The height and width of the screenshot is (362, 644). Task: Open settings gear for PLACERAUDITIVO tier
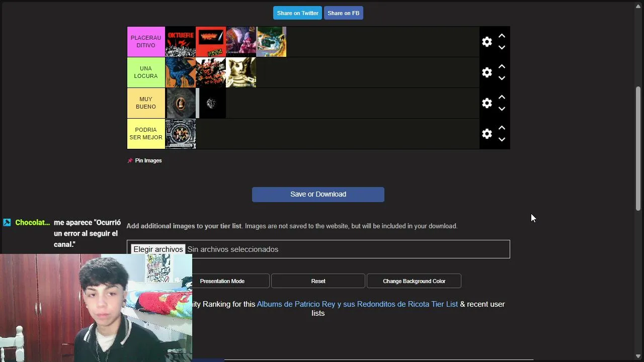point(487,42)
